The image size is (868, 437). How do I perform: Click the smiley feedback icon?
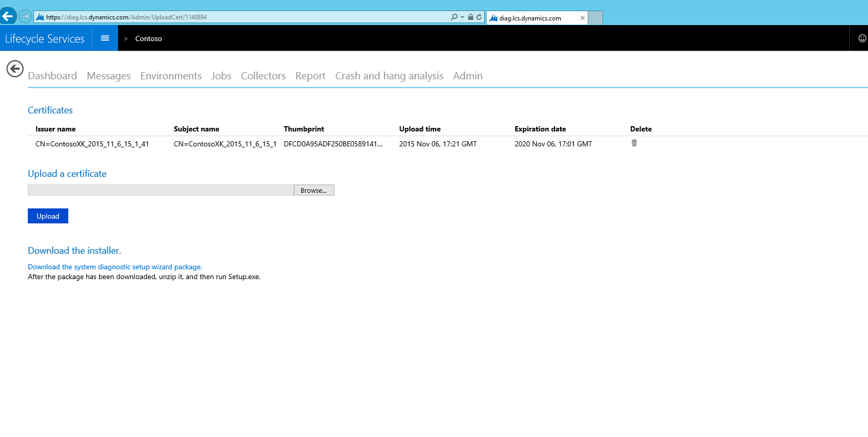coord(862,38)
